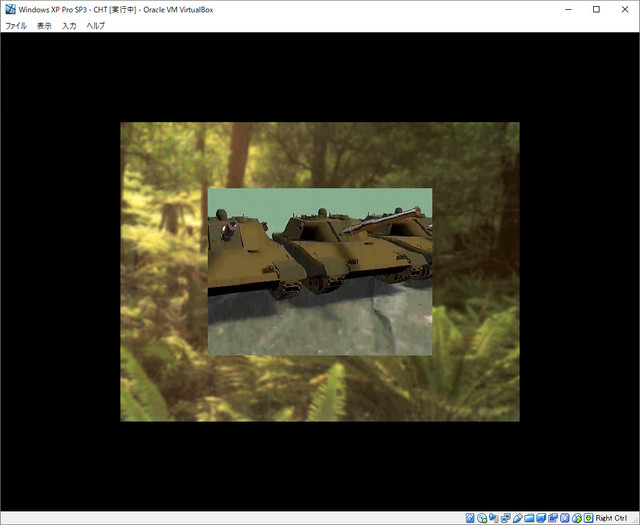Screen dimensions: 640x525
Task: Maximize the VirtualBox window
Action: point(596,9)
